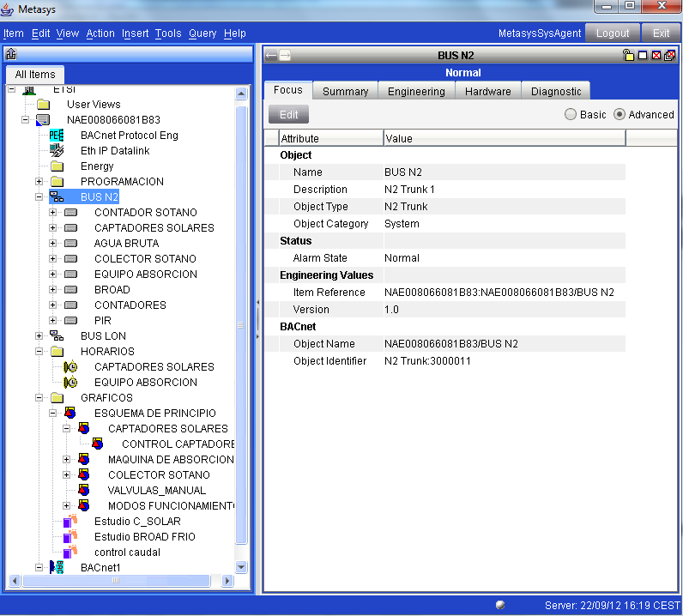Click the lock icon in panel header

pyautogui.click(x=628, y=55)
